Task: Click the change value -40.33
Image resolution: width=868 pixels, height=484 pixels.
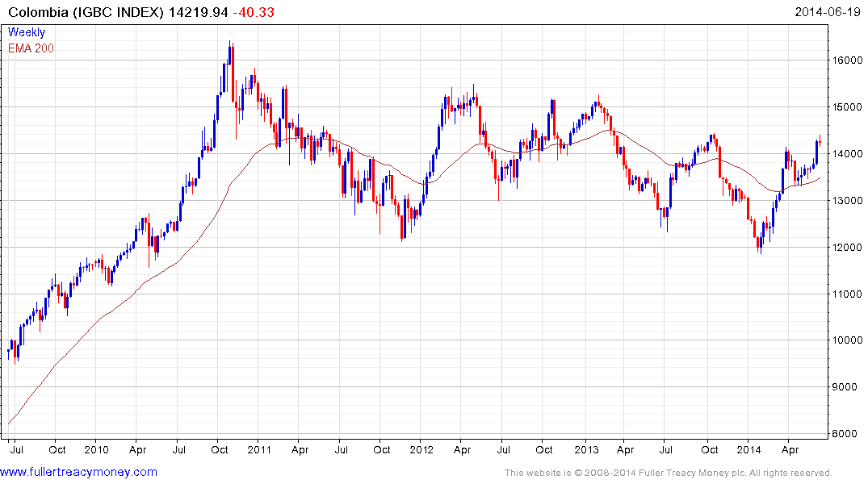Action: (254, 12)
